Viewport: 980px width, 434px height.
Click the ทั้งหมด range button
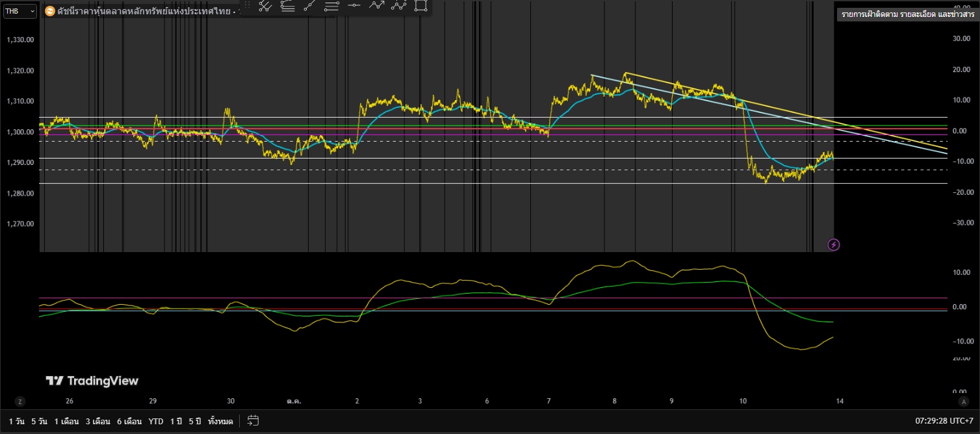(220, 421)
